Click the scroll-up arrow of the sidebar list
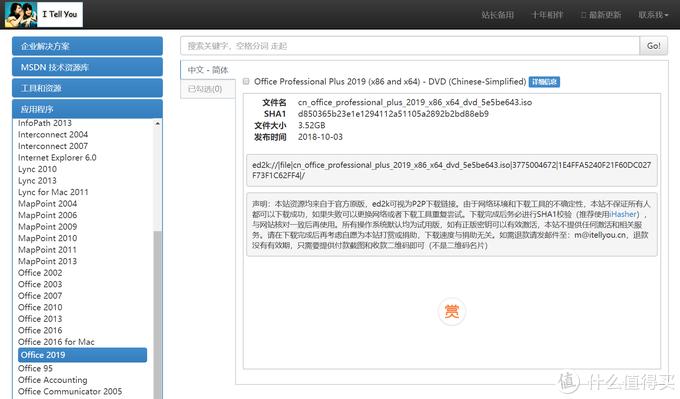680x399 pixels. [x=157, y=124]
